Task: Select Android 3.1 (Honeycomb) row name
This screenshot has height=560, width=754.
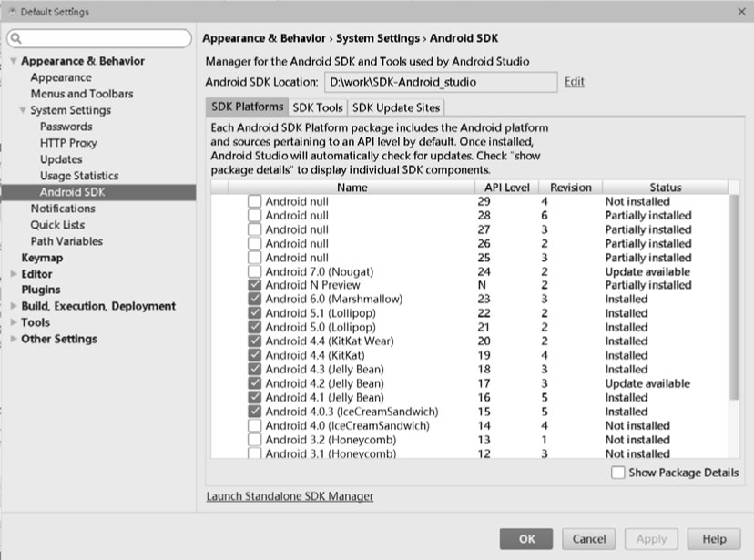Action: point(331,453)
